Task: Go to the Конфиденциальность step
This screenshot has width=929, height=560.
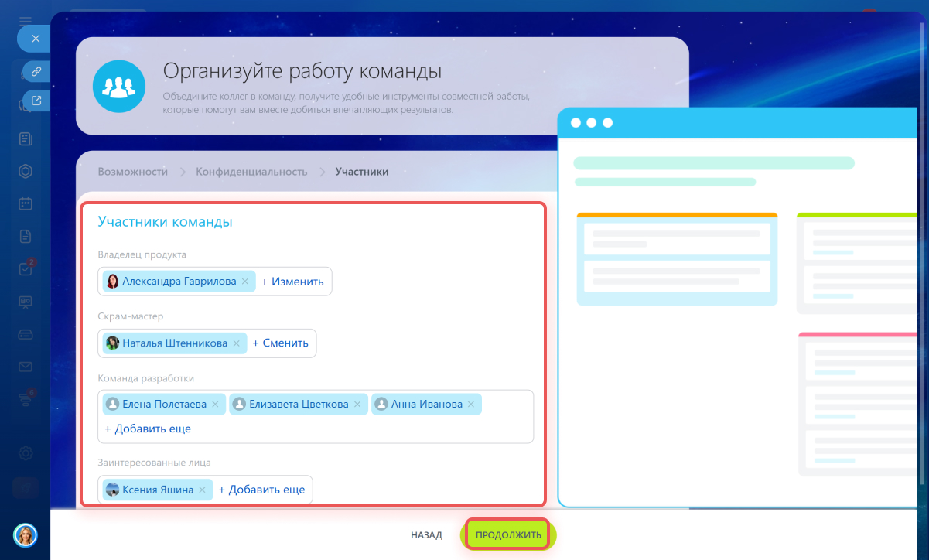Action: pos(251,172)
